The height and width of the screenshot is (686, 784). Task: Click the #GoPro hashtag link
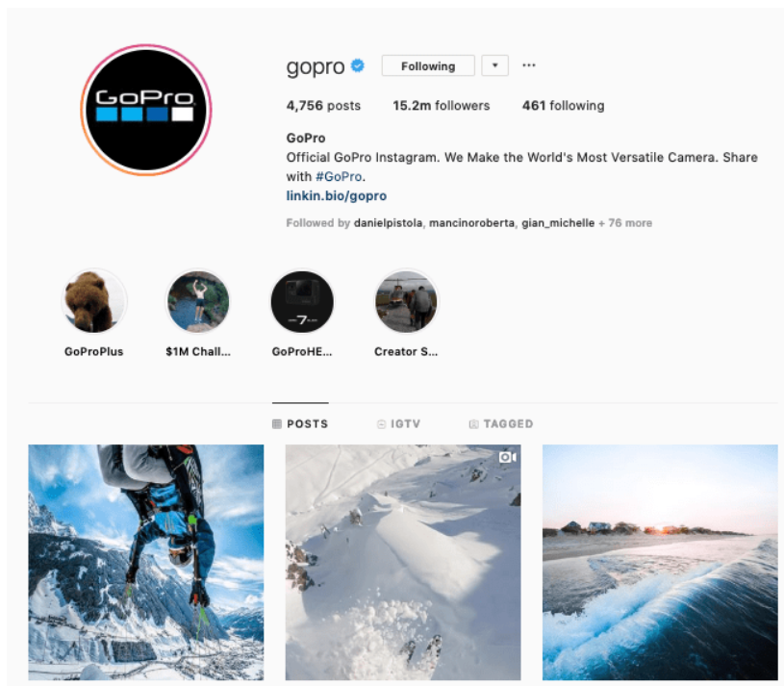(x=339, y=176)
